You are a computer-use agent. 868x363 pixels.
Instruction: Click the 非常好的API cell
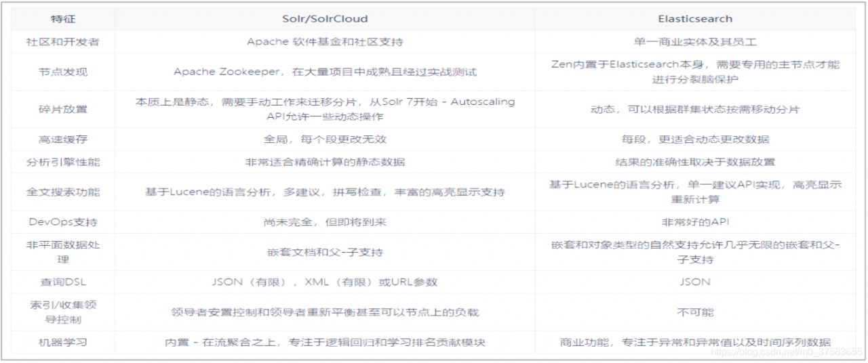tap(695, 222)
